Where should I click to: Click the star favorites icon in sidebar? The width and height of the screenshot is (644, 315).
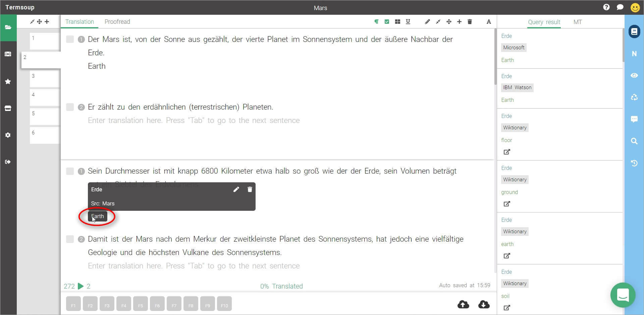8,81
